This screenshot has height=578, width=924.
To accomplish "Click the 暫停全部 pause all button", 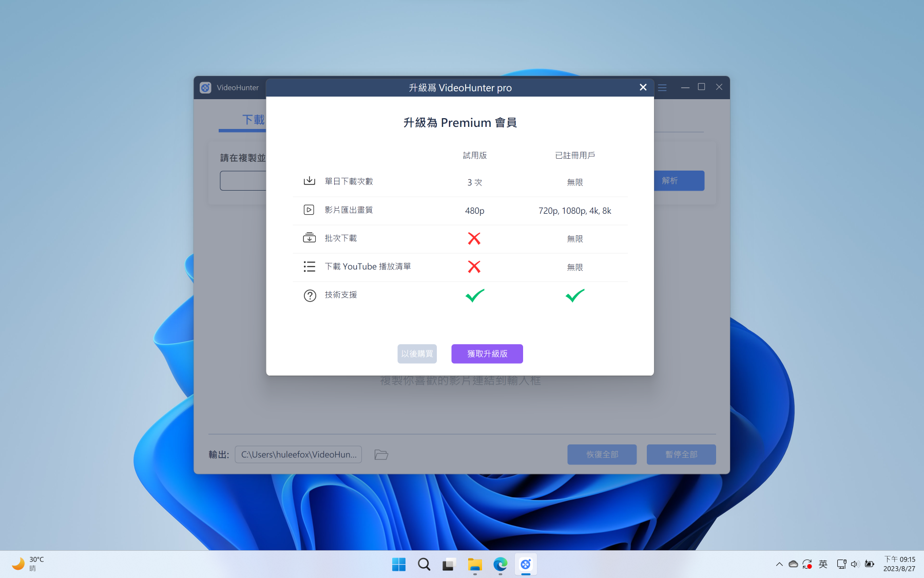I will coord(681,455).
